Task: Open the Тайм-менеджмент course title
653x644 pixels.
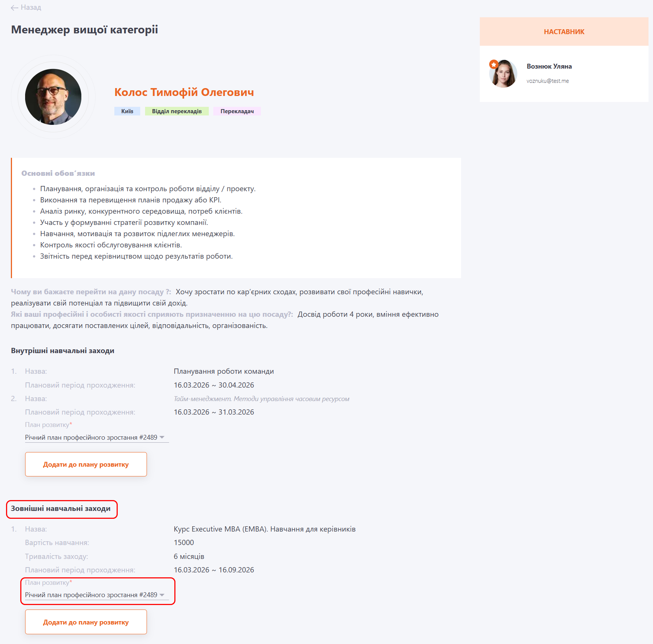Action: [x=261, y=399]
